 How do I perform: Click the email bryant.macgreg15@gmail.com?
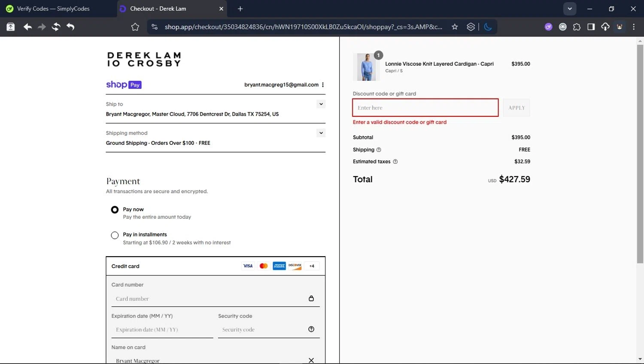point(281,85)
